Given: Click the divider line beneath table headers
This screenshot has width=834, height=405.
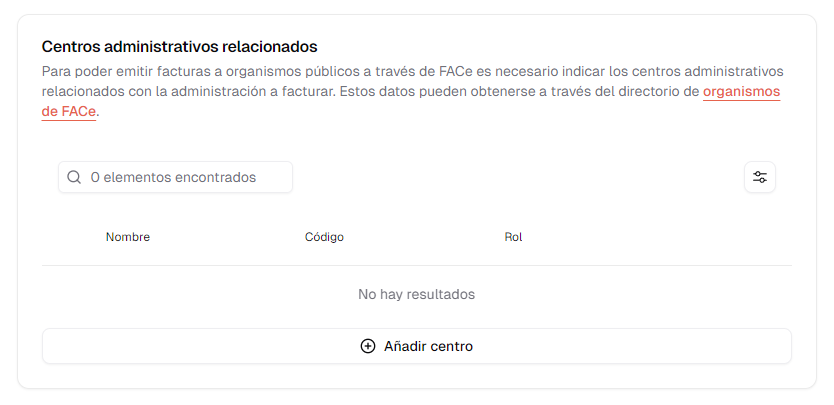Looking at the screenshot, I should (417, 266).
